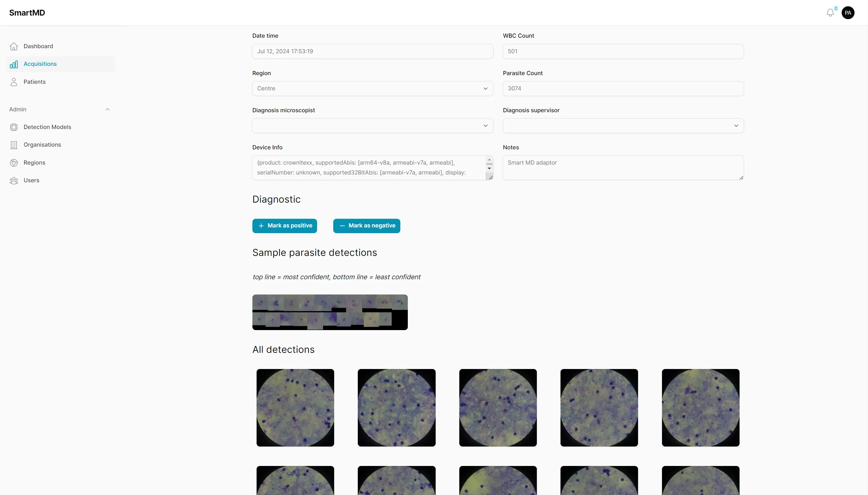Open the first All detections image
Screen dimensions: 868x495
point(295,408)
